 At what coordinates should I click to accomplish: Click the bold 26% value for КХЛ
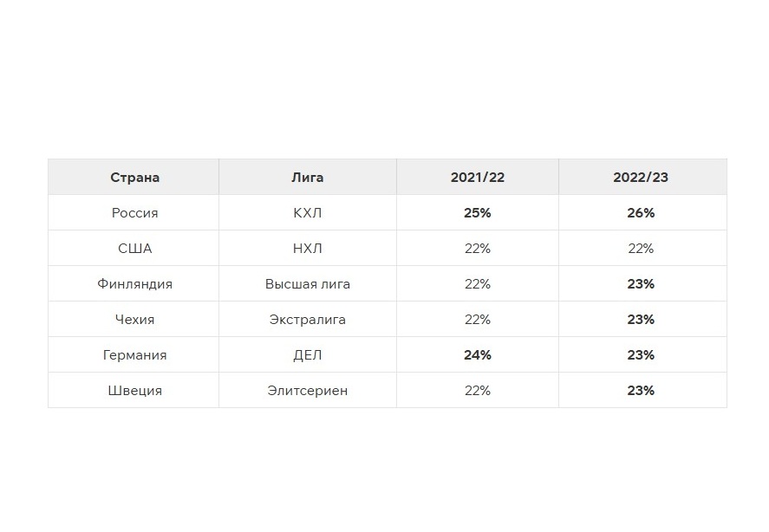tap(641, 213)
